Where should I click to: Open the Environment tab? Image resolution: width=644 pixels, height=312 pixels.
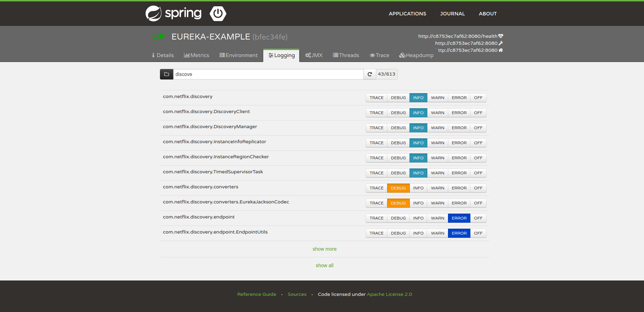238,55
